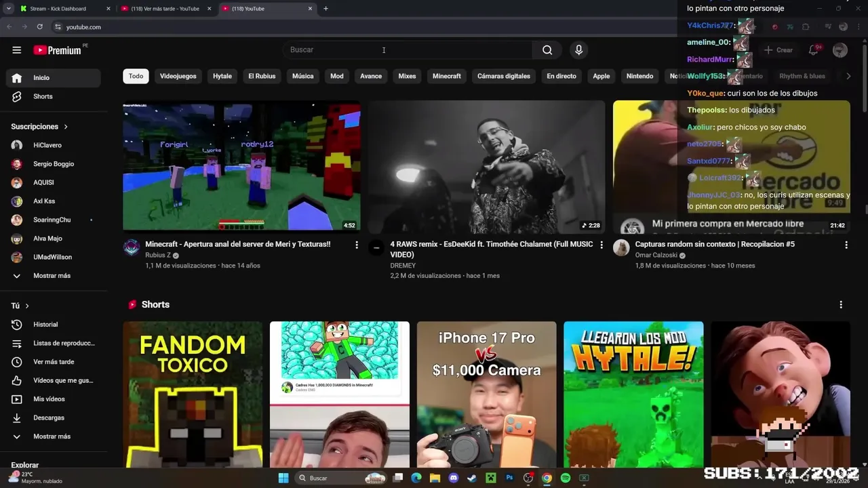Open the notifications bell
Image resolution: width=868 pixels, height=488 pixels.
coord(813,49)
